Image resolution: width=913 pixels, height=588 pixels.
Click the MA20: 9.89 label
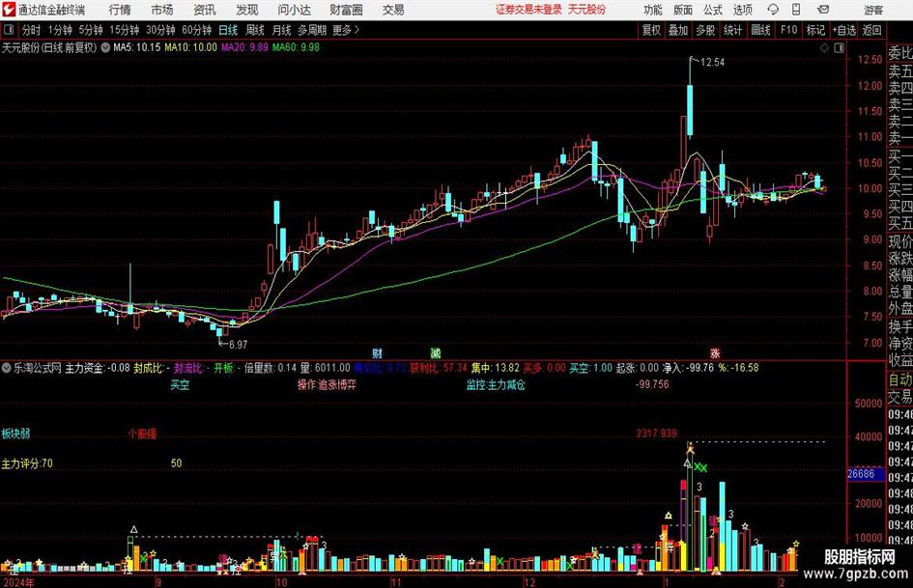click(244, 47)
